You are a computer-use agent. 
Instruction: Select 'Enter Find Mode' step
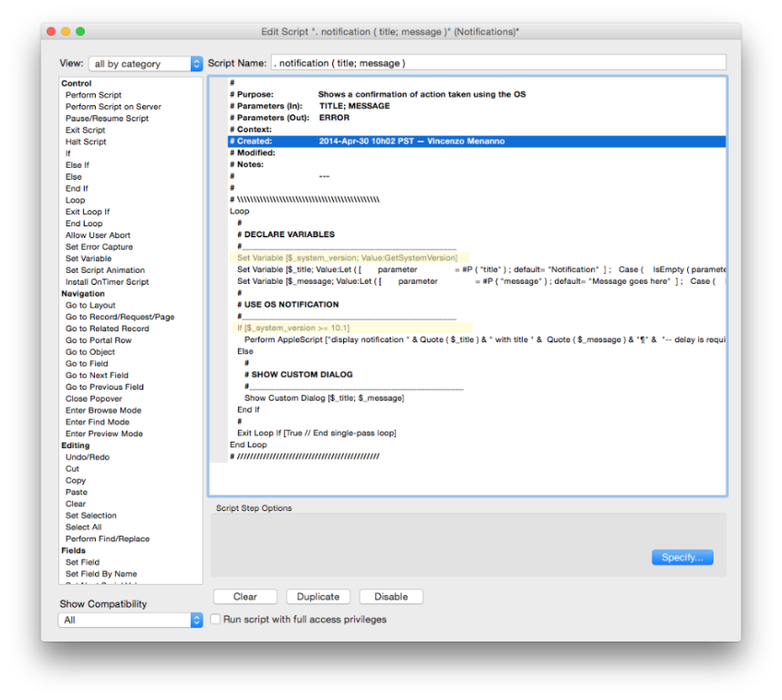coord(98,422)
